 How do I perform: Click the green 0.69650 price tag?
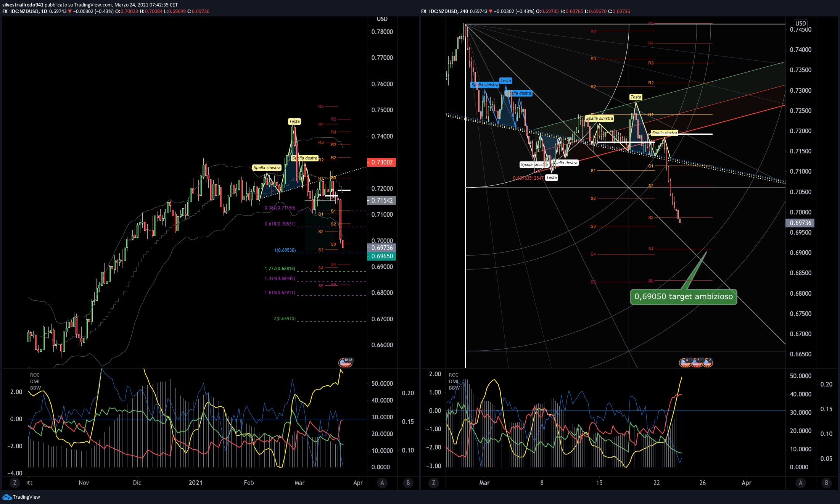381,256
